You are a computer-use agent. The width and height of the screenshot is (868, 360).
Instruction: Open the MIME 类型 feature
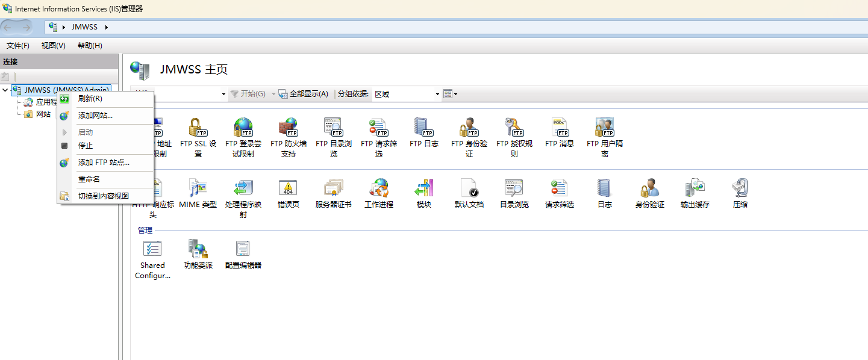[198, 189]
